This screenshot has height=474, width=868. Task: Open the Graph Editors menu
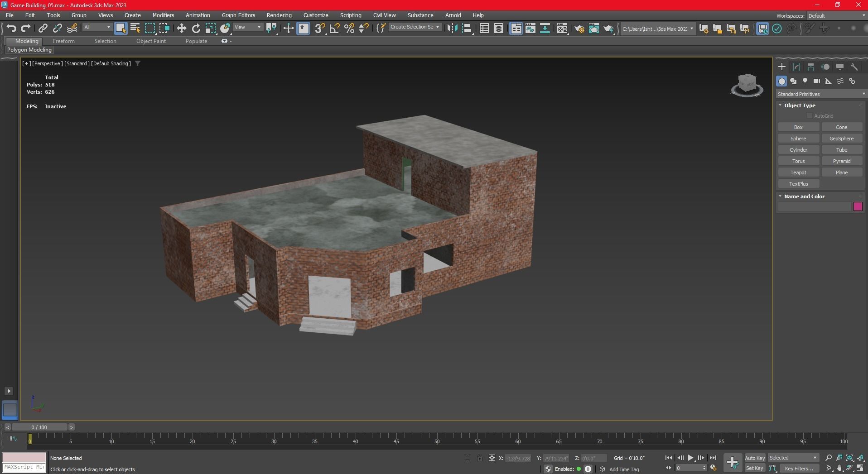pos(238,15)
